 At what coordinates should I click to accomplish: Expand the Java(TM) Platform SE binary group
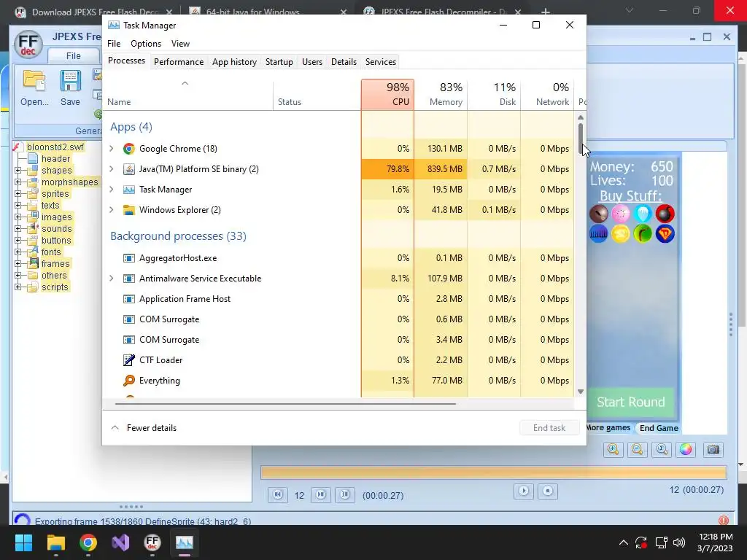point(112,169)
